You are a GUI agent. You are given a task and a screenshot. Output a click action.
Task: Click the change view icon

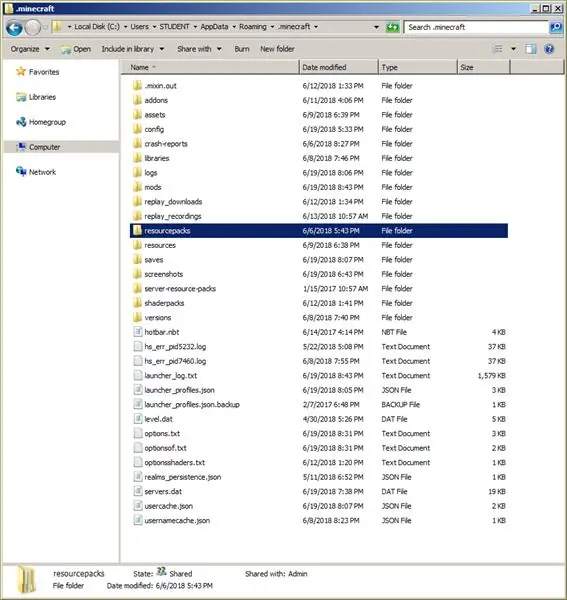click(x=498, y=49)
